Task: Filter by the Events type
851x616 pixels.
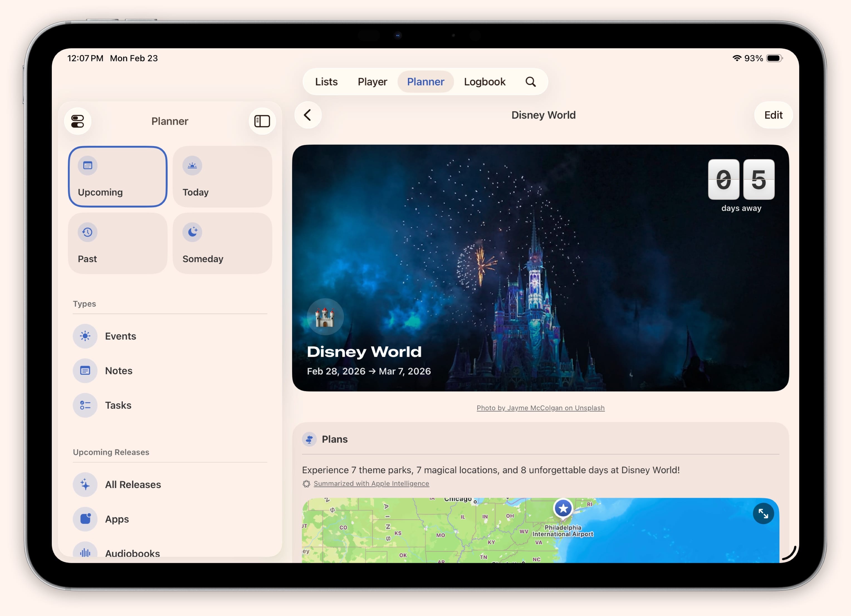Action: 120,336
